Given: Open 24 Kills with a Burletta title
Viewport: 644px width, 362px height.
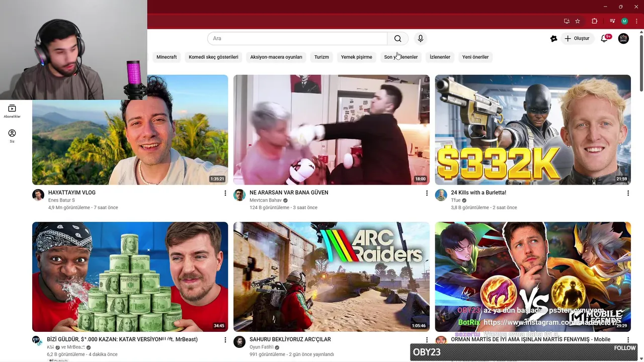Looking at the screenshot, I should (478, 193).
